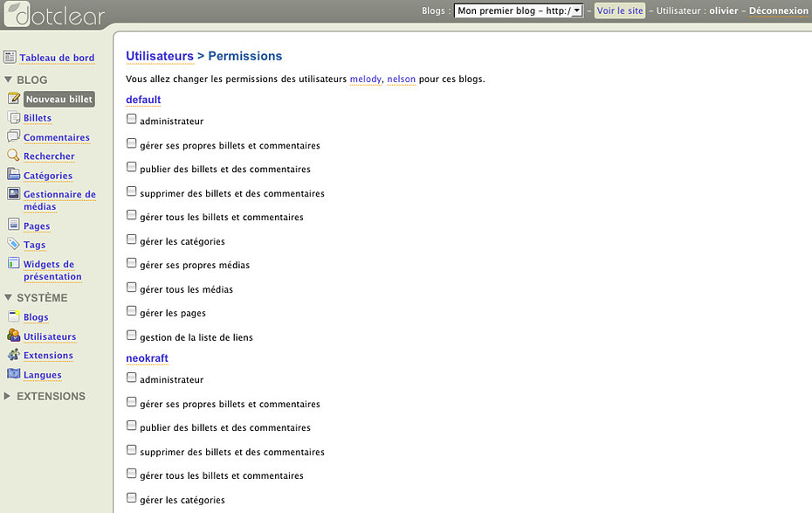
Task: Check gérer les pages permission
Action: 132,312
